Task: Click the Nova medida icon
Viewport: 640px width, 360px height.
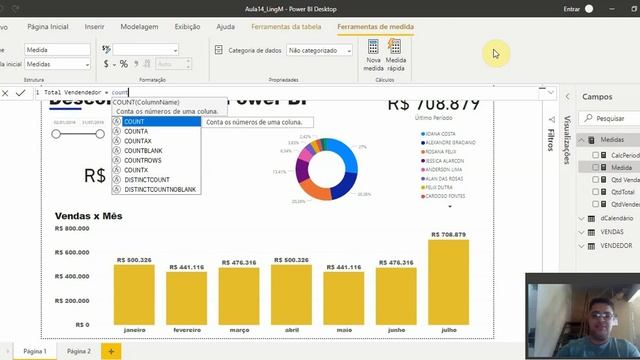Action: coord(373,47)
